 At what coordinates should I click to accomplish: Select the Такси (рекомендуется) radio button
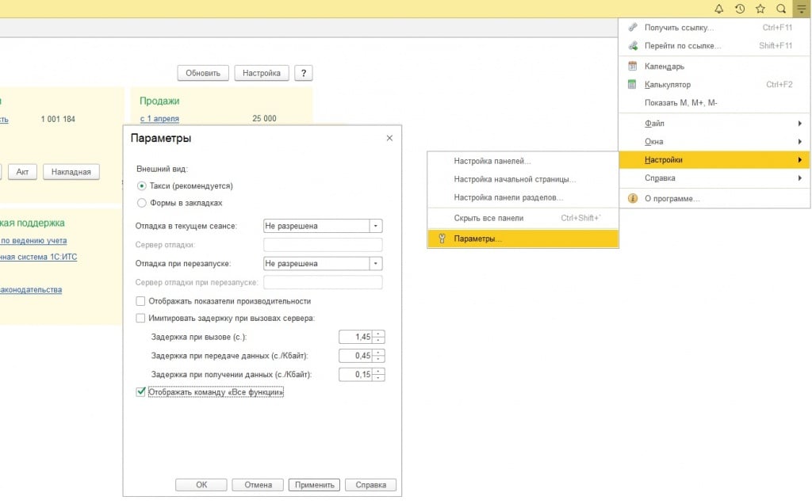coord(142,185)
